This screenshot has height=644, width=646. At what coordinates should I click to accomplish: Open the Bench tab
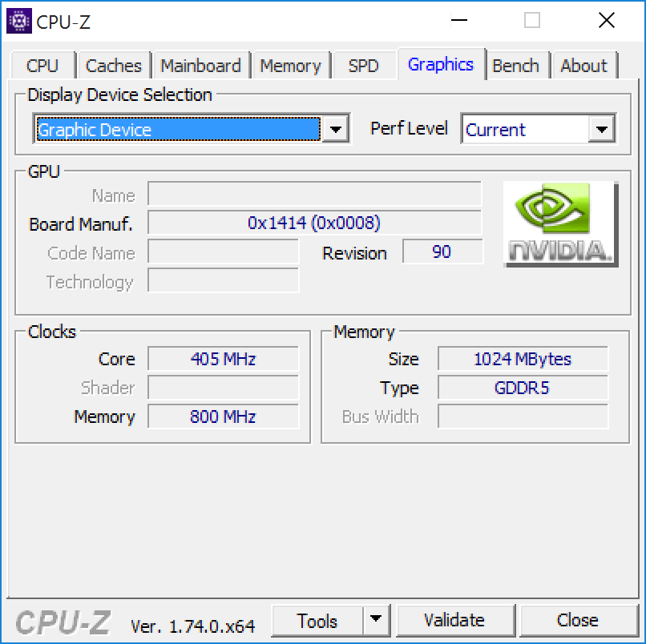pos(516,66)
